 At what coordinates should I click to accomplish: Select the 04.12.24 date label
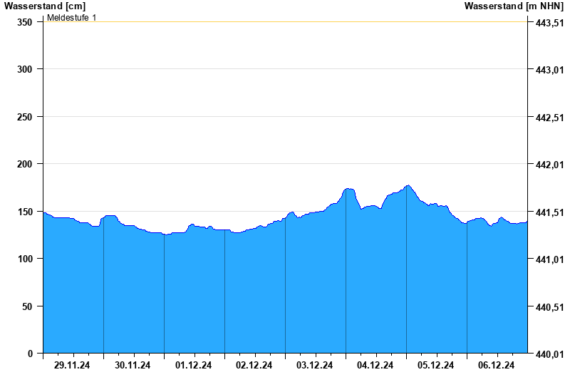click(x=375, y=366)
